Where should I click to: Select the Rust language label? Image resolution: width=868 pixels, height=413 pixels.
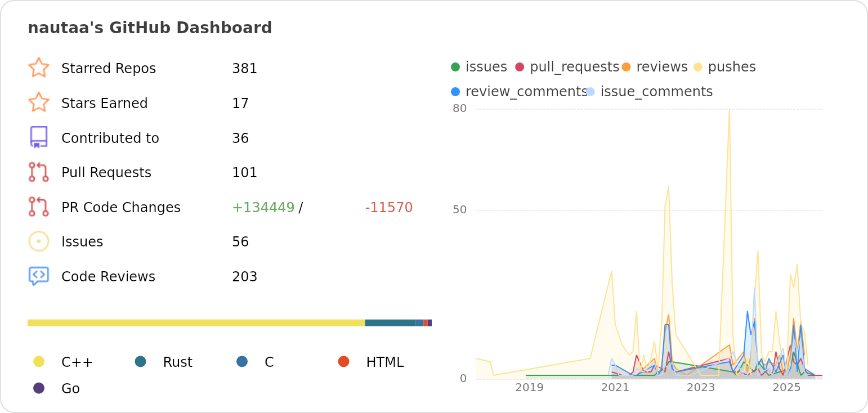178,362
